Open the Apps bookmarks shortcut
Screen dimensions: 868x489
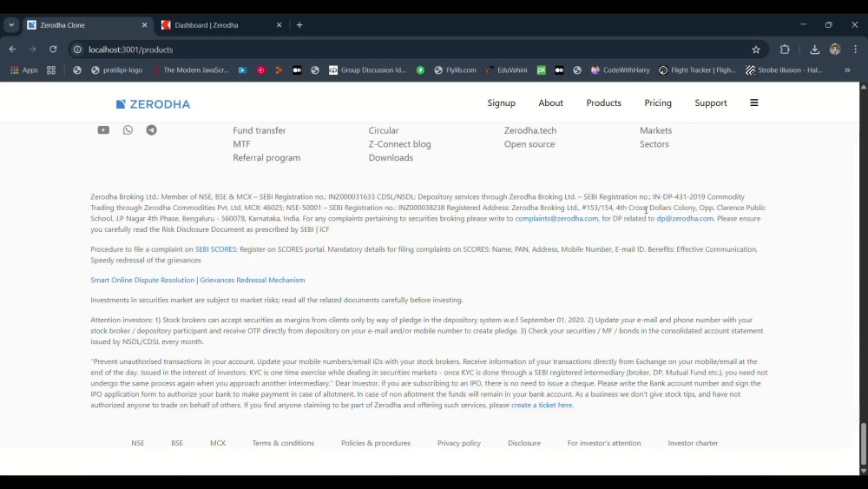[x=23, y=70]
